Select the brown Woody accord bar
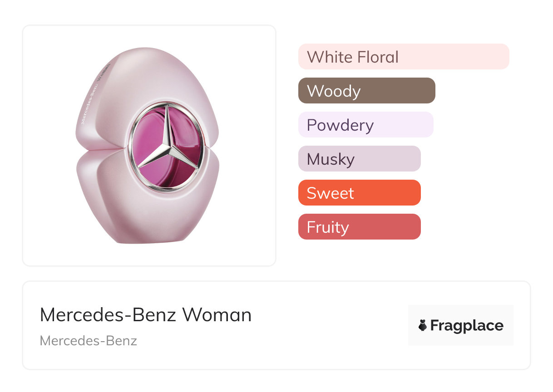 (x=366, y=91)
